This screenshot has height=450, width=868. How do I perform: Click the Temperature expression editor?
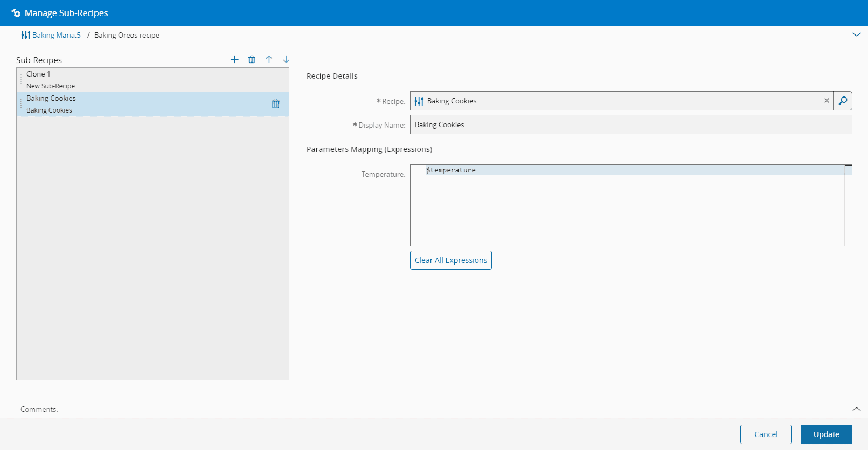(628, 205)
